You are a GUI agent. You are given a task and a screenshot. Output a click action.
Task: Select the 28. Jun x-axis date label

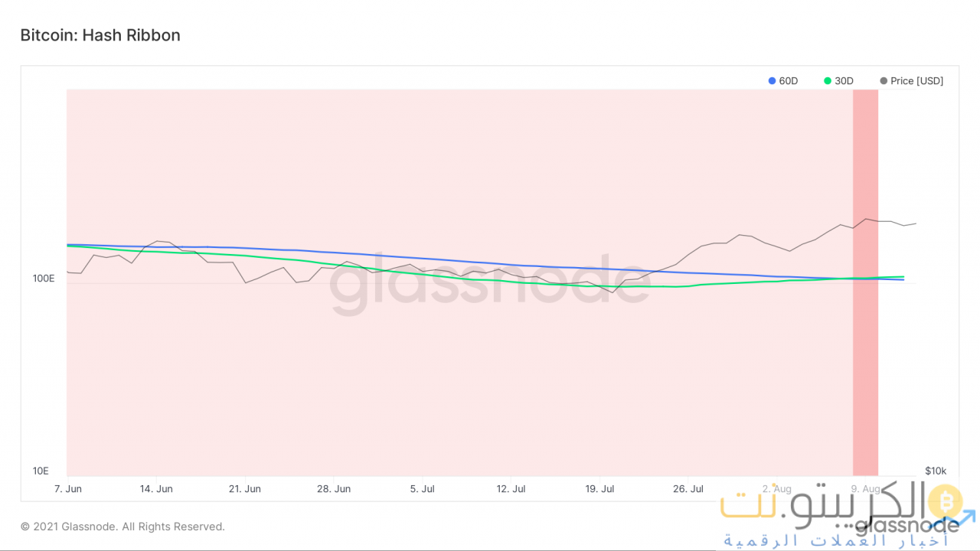[332, 488]
